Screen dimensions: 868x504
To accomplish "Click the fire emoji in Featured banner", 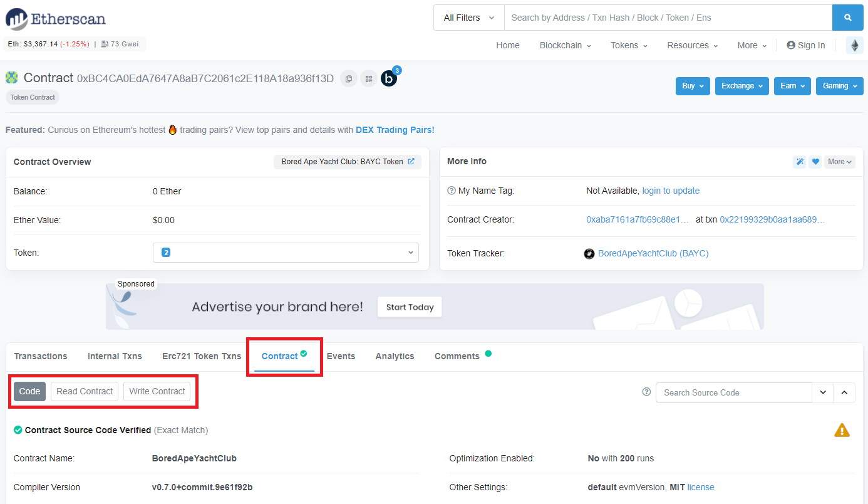I will 173,130.
